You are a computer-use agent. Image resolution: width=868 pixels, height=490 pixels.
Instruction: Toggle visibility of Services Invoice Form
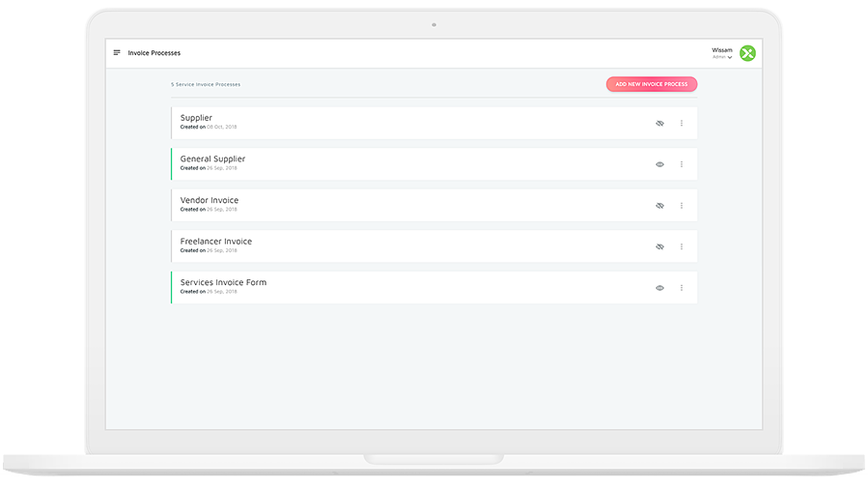[x=660, y=288]
